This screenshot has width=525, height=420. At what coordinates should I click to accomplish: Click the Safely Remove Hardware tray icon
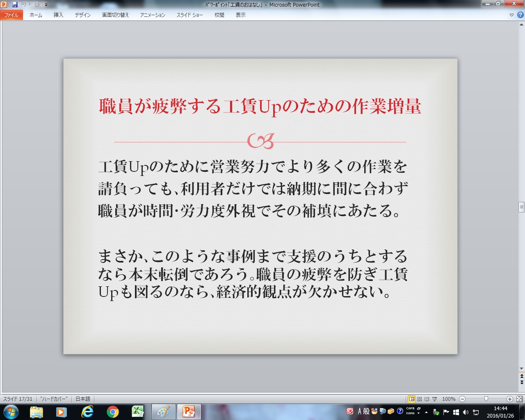click(x=436, y=412)
